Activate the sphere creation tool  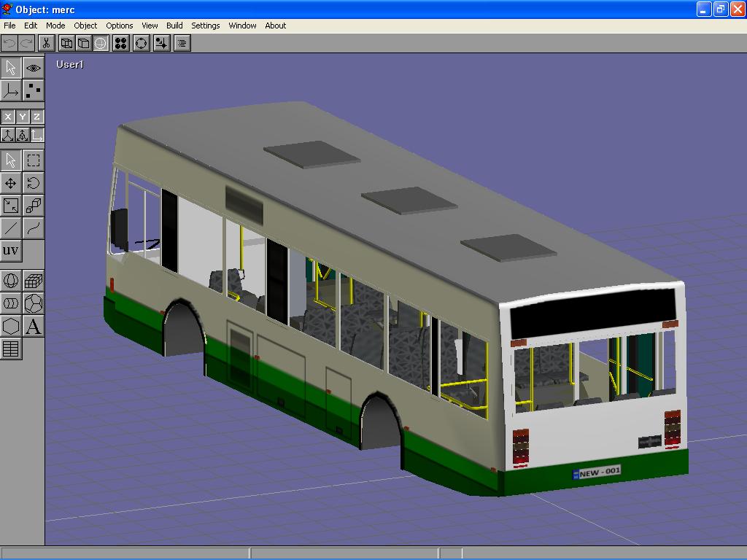(10, 280)
